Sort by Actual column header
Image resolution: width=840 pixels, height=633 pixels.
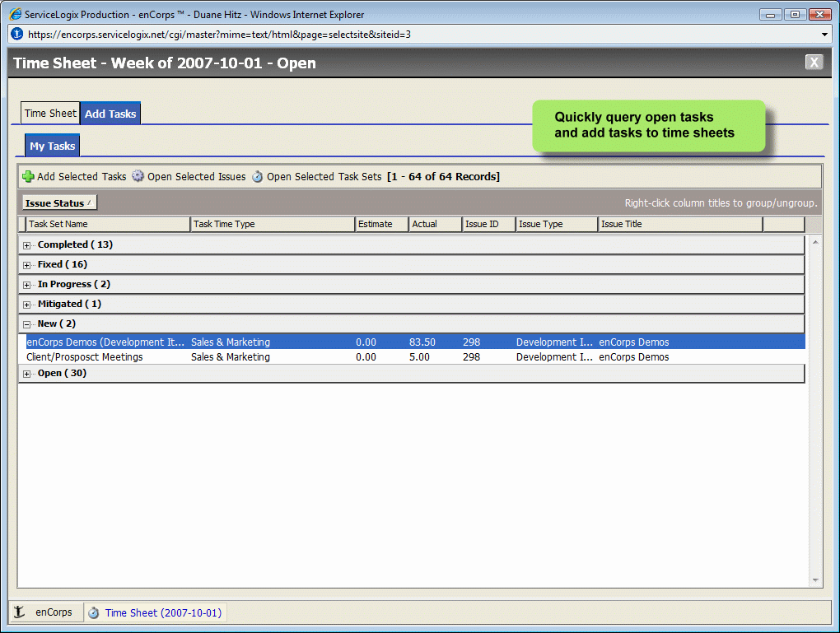436,224
